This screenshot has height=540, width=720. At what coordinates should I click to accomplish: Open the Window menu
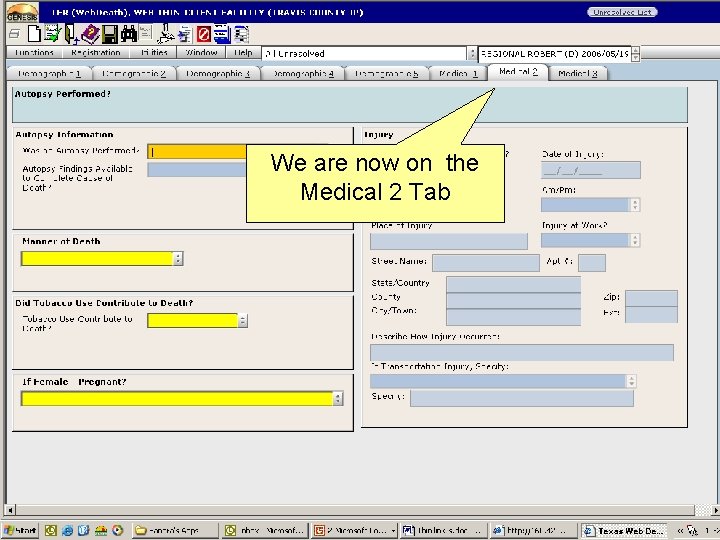click(x=201, y=53)
